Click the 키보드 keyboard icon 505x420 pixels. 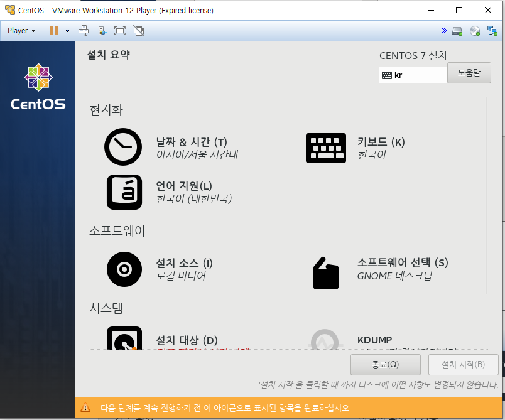click(x=326, y=148)
